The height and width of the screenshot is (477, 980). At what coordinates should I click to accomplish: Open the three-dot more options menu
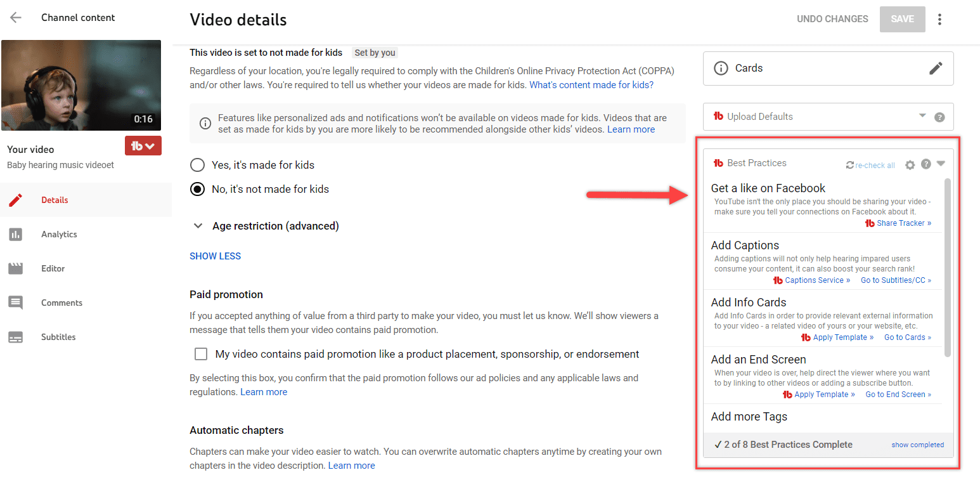tap(939, 19)
